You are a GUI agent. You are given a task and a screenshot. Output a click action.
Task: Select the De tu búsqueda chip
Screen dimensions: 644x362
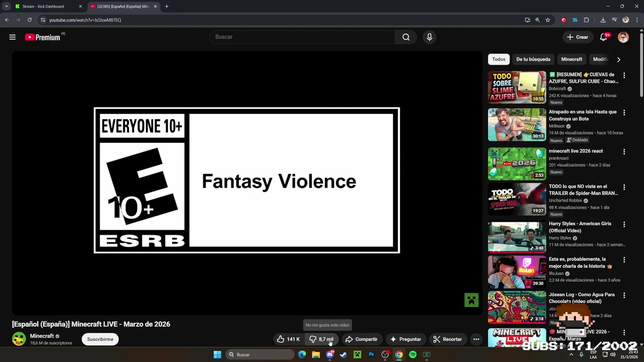coord(533,59)
